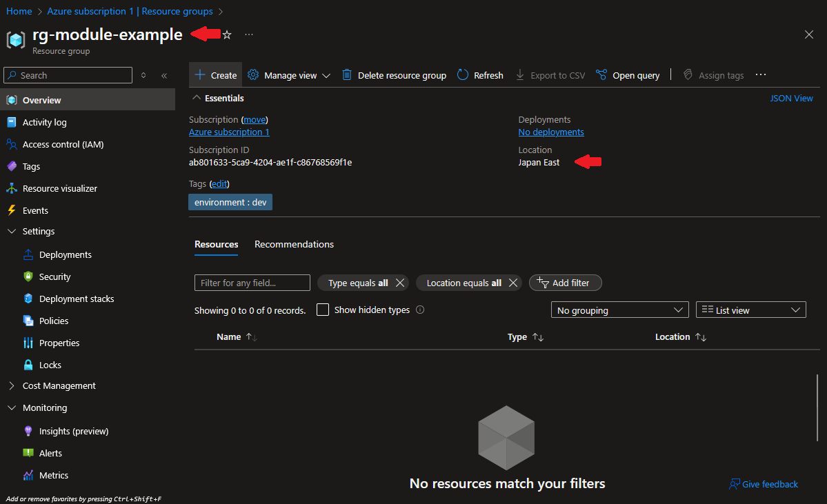The height and width of the screenshot is (504, 827).
Task: Open Properties under Settings
Action: pos(59,344)
